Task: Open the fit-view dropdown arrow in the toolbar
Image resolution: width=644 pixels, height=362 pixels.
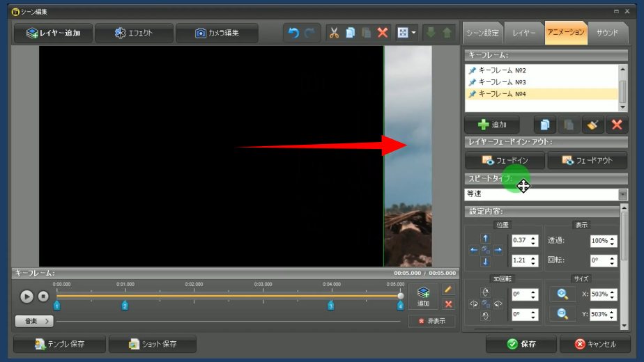Action: tap(413, 33)
